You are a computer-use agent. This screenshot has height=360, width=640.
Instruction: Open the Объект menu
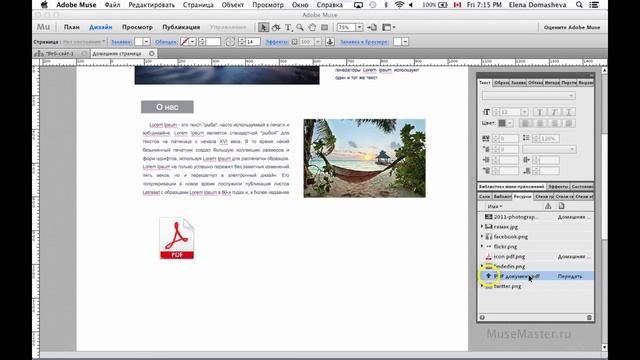[233, 5]
